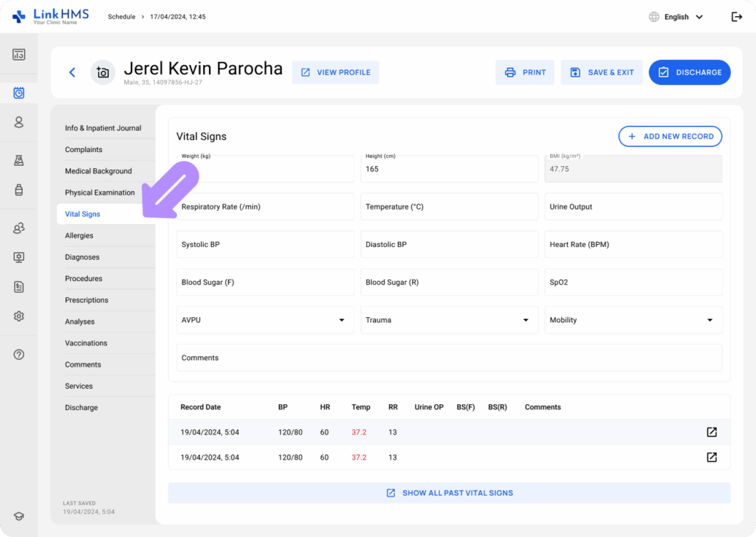Open the Mobility dropdown
The image size is (756, 537).
633,320
